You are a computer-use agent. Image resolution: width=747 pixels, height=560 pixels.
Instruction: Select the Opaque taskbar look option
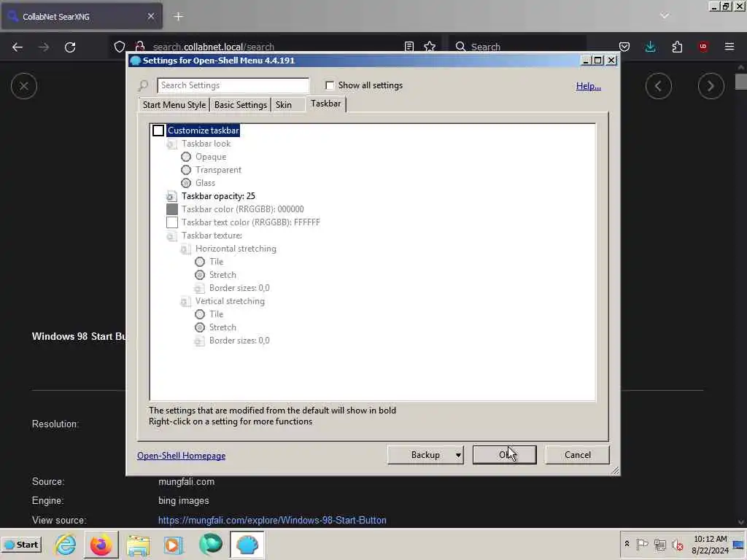click(186, 157)
